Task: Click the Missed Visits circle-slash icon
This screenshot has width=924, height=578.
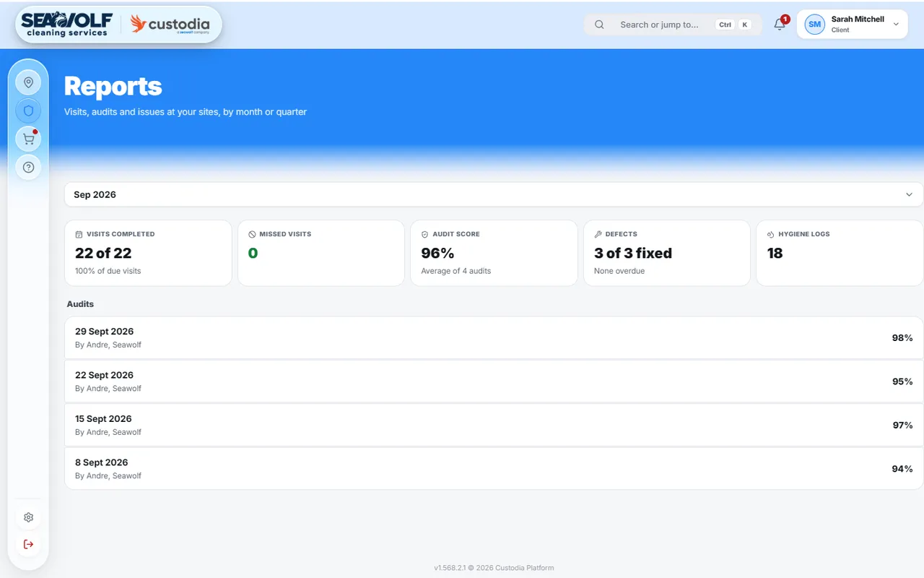Action: pyautogui.click(x=252, y=234)
